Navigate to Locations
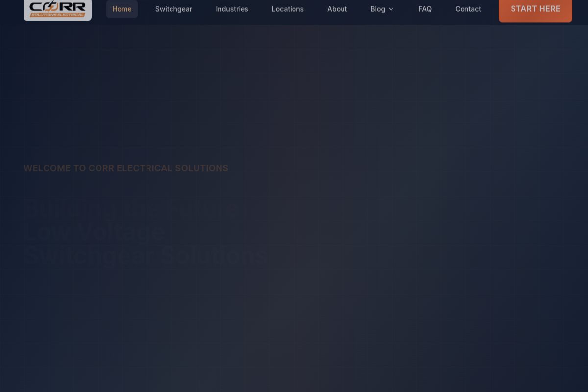Image resolution: width=588 pixels, height=392 pixels. click(x=288, y=9)
